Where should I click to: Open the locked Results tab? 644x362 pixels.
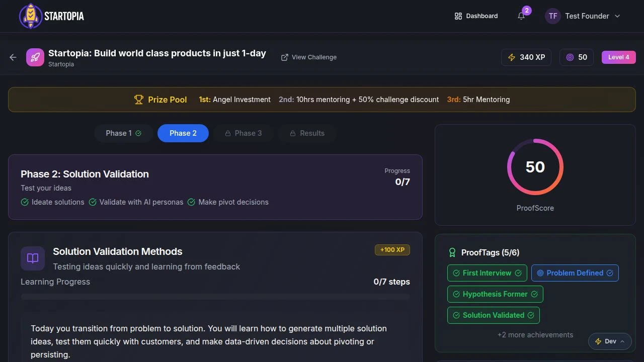307,133
